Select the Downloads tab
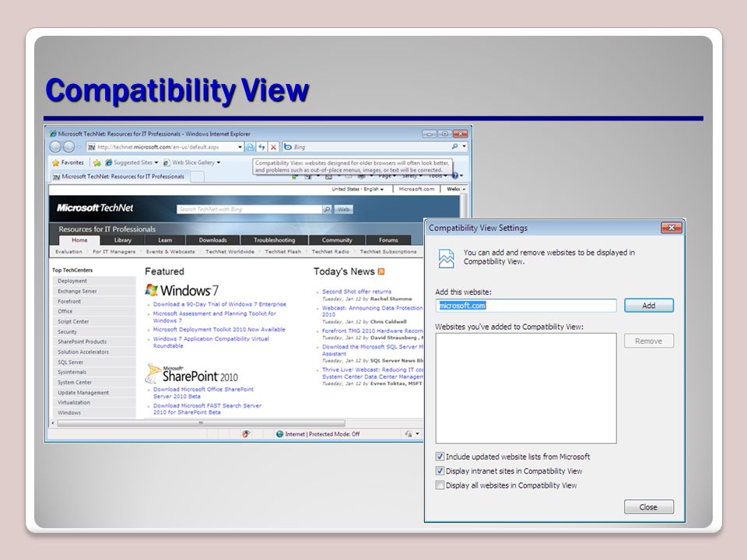The width and height of the screenshot is (747, 560). pyautogui.click(x=213, y=240)
